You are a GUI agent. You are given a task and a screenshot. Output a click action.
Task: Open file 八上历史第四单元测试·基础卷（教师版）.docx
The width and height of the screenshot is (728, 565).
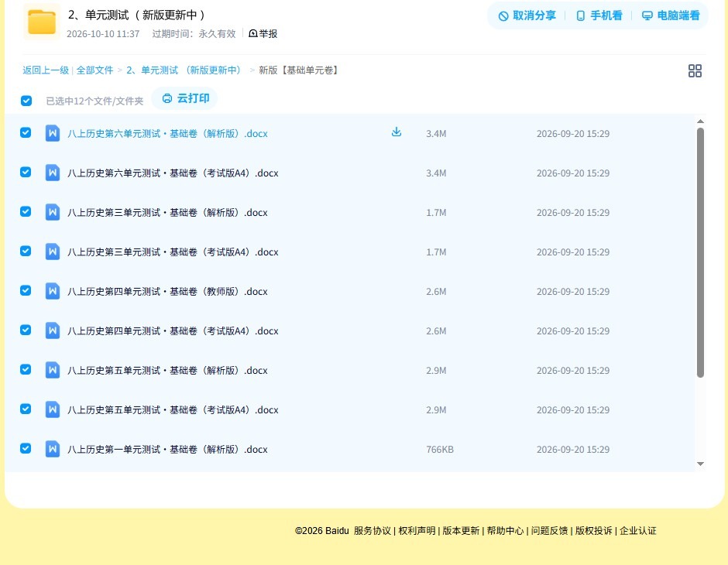tap(167, 291)
